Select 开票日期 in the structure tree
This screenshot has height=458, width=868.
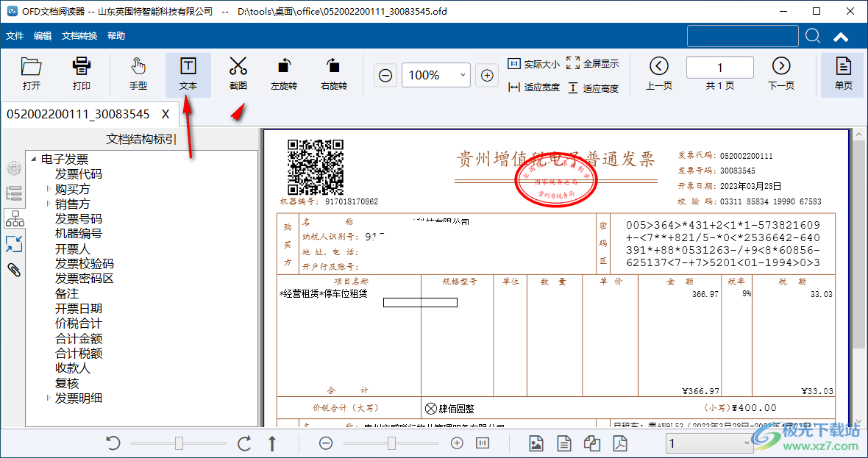tap(79, 309)
